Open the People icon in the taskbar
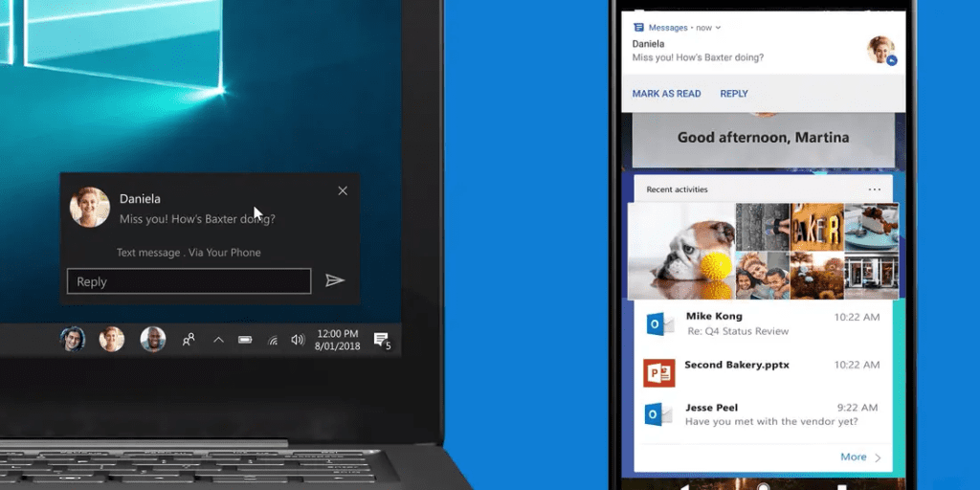Screen dimensions: 980x490 pos(189,339)
